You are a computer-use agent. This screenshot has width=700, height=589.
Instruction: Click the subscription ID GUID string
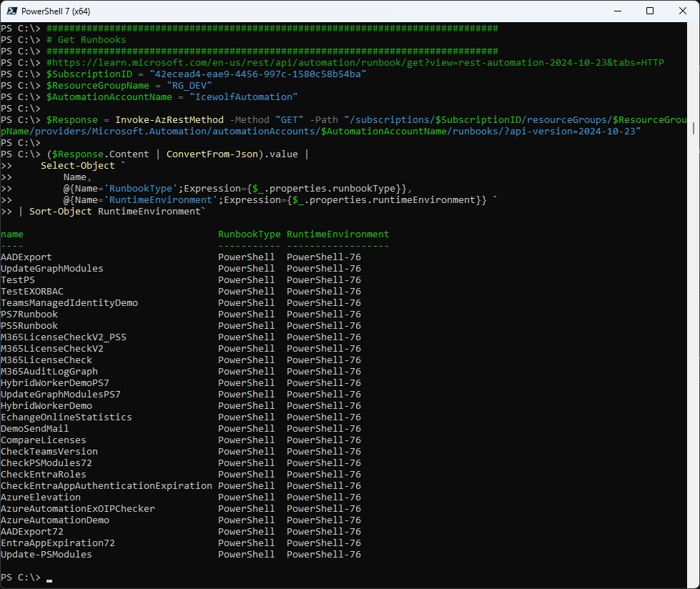coord(257,74)
